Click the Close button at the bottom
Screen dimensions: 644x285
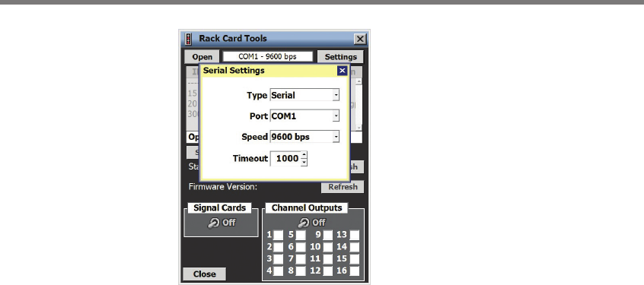point(204,274)
